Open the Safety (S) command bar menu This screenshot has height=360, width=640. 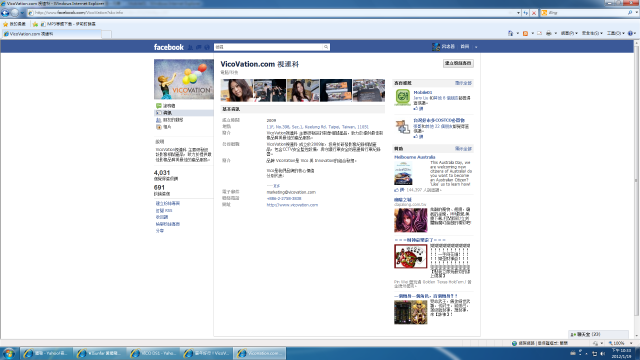tap(592, 33)
